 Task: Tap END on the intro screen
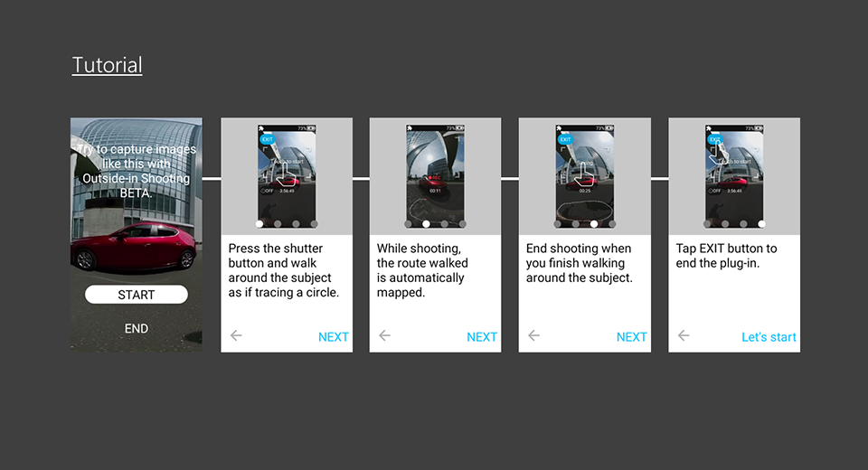click(x=137, y=329)
